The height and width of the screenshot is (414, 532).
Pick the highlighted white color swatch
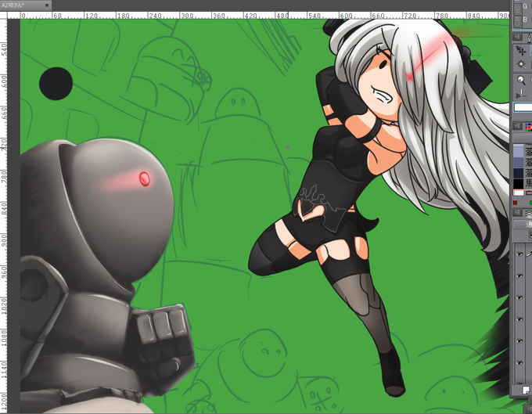(519, 193)
